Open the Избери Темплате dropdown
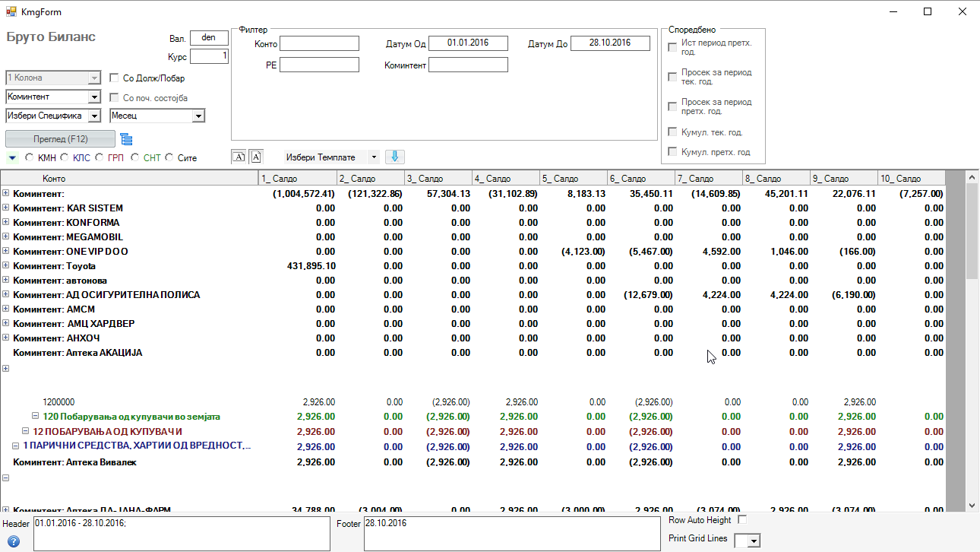Image resolution: width=980 pixels, height=552 pixels. tap(373, 157)
